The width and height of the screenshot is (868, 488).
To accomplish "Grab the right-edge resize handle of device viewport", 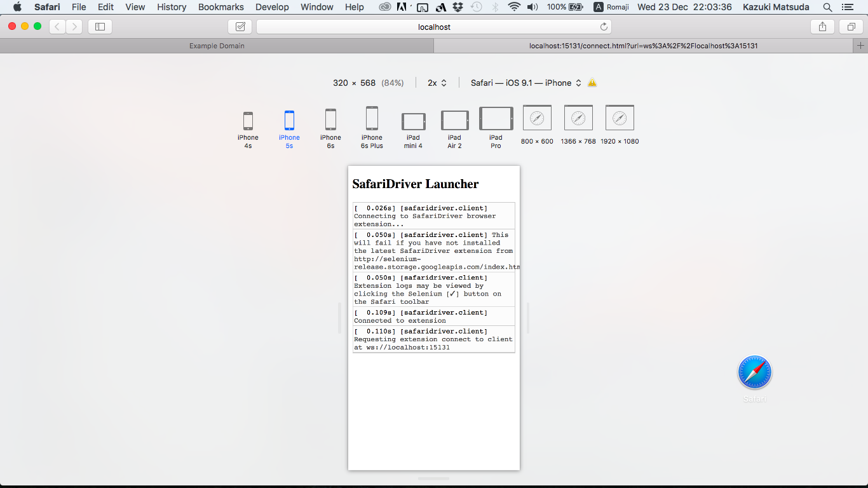I will tap(527, 318).
